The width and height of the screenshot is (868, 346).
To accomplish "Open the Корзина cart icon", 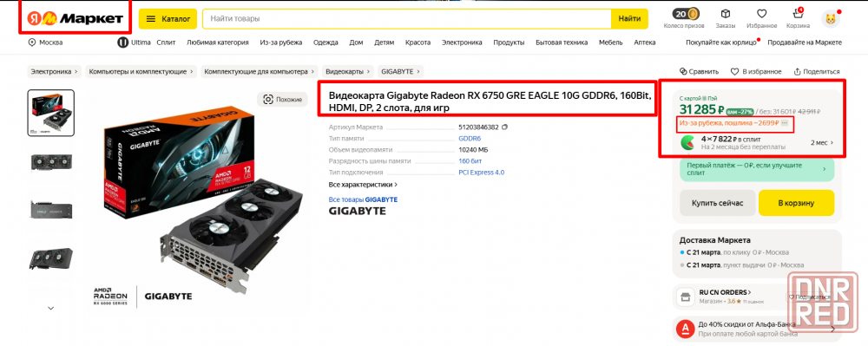I will click(798, 13).
